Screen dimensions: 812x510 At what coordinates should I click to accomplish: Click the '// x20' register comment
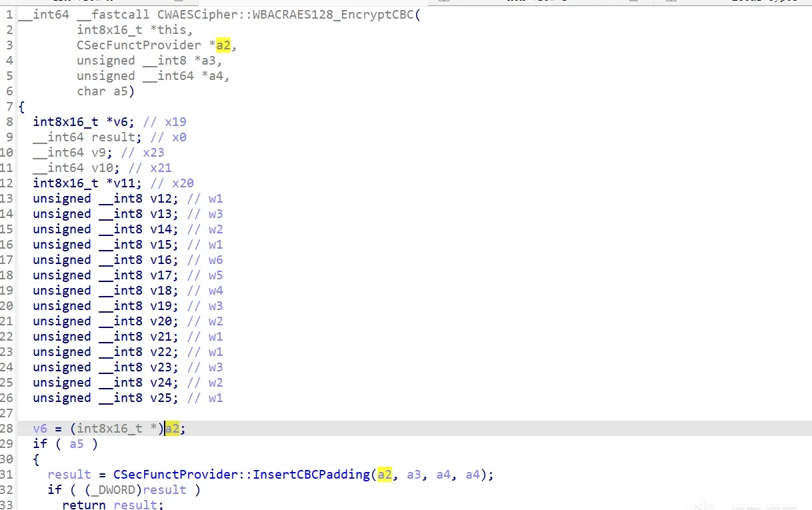(172, 183)
